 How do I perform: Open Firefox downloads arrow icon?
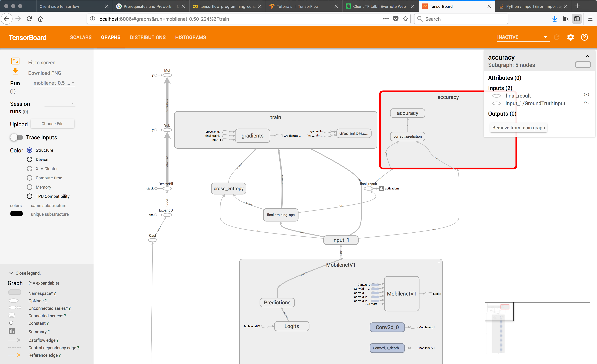(554, 19)
